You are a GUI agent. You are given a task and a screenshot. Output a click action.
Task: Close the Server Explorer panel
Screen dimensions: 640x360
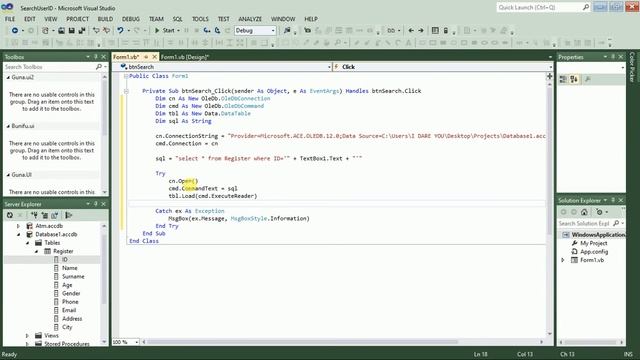click(x=104, y=204)
